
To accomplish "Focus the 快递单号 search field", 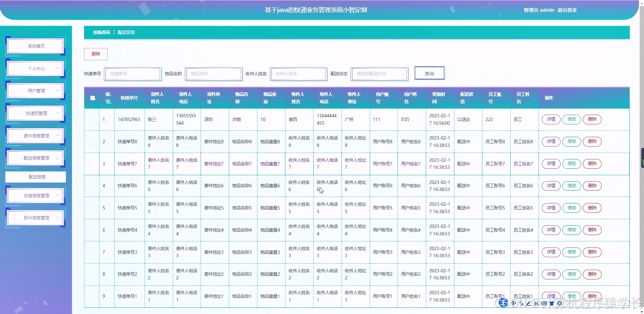I will coord(133,74).
